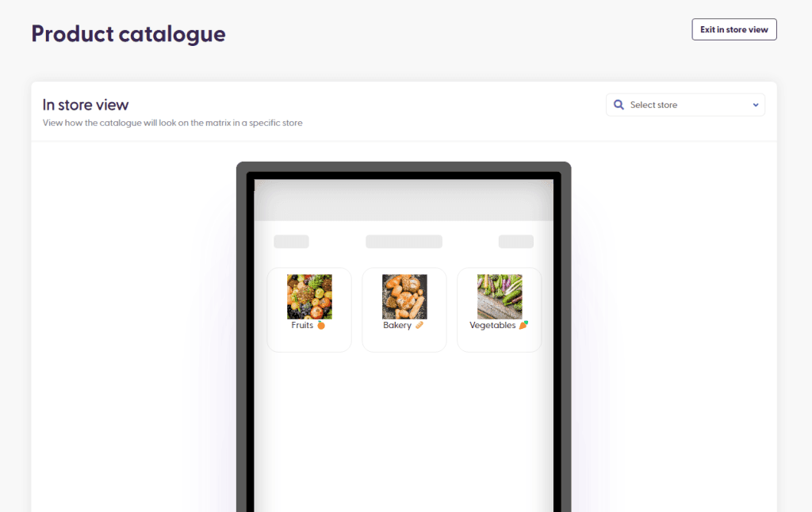Click the Vegetables label text

tap(492, 325)
